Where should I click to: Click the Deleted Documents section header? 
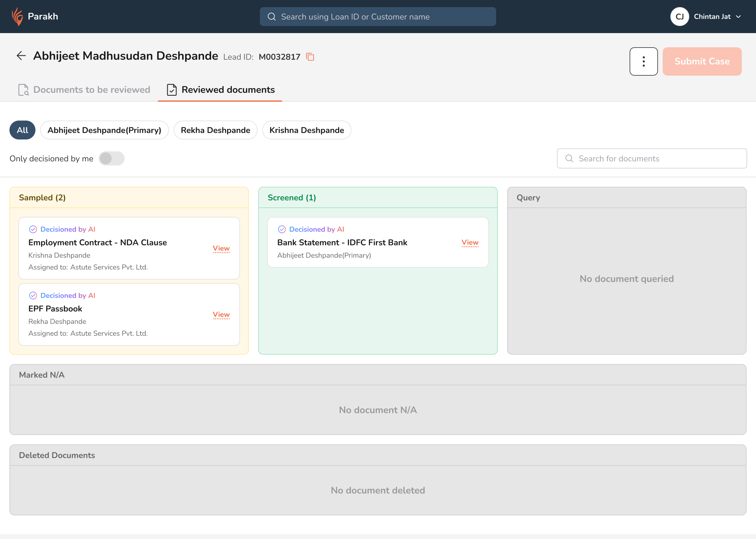pyautogui.click(x=378, y=455)
